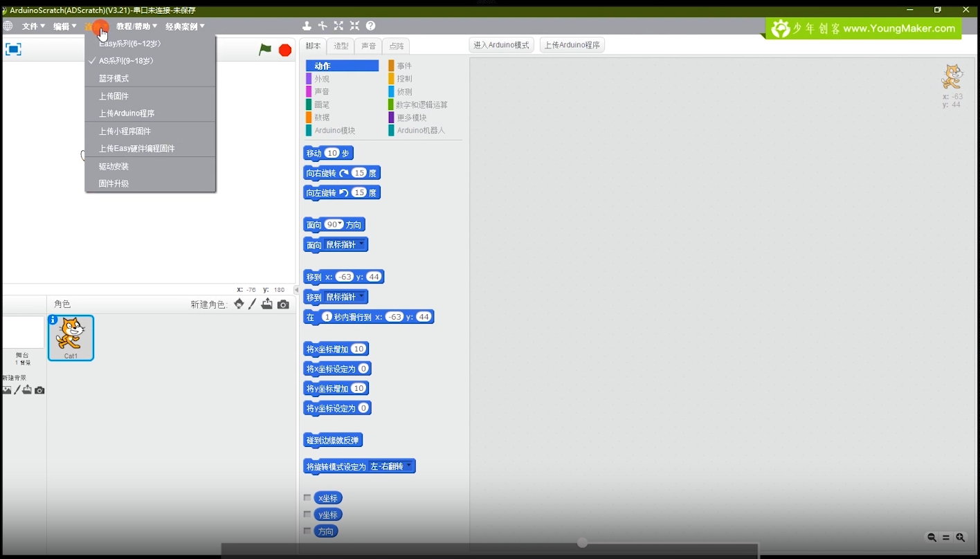Open the 文件 menu dropdown
This screenshot has width=980, height=559.
pyautogui.click(x=33, y=26)
